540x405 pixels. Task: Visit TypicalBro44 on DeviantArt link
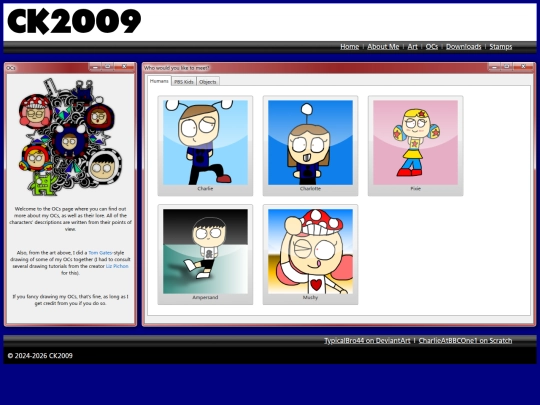[x=367, y=341]
